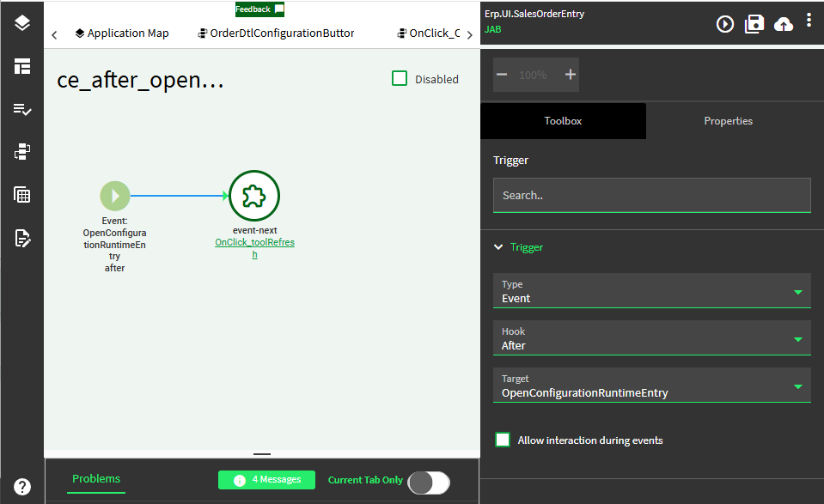
Task: Click the save disk icon in the header
Action: (754, 24)
